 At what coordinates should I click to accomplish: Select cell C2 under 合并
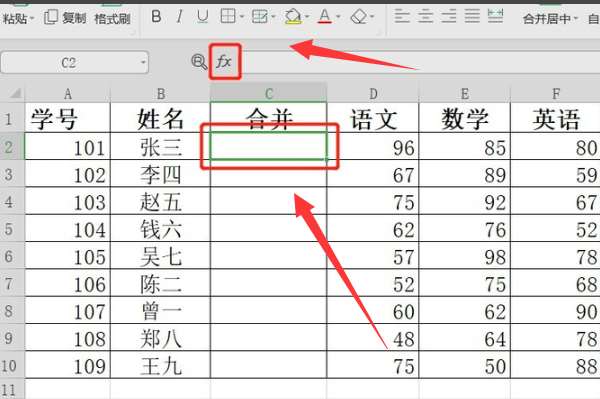pyautogui.click(x=269, y=146)
